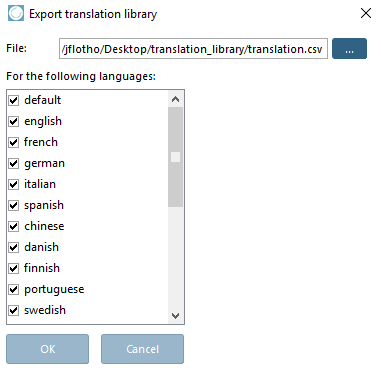Uncheck the chinese language option

point(13,226)
